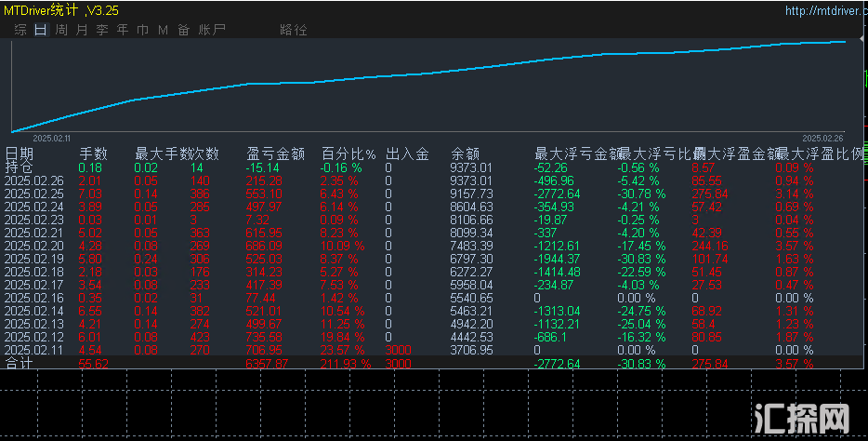Open the http://mtdriver link
Viewport: 868px width, 441px height.
point(826,10)
